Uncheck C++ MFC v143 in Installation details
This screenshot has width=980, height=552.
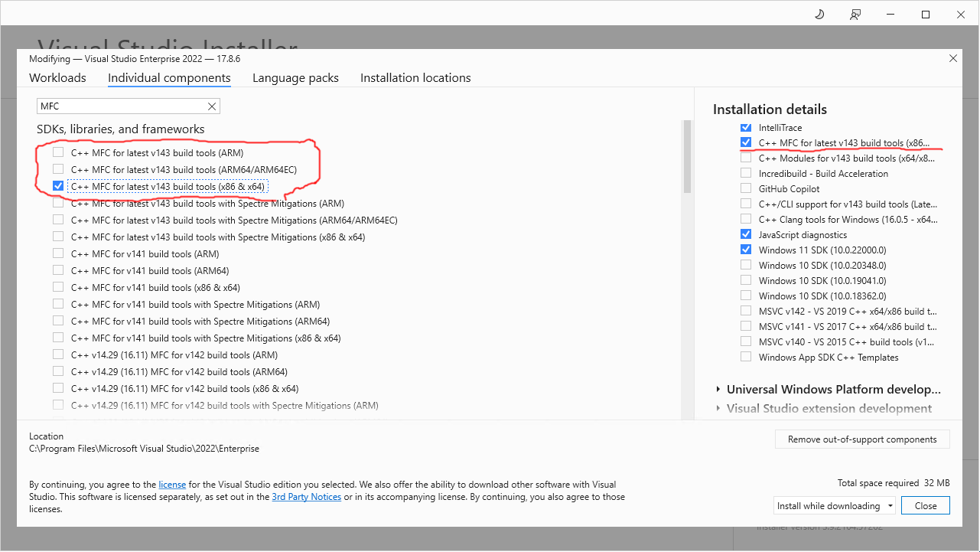coord(746,142)
